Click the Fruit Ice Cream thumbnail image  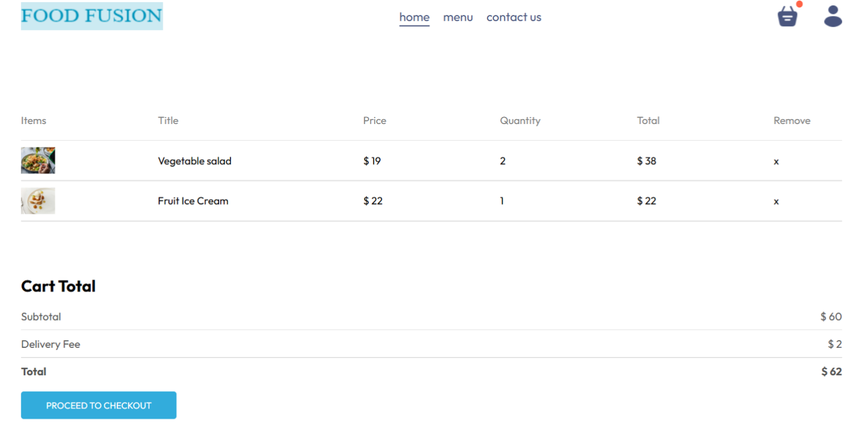pos(38,201)
